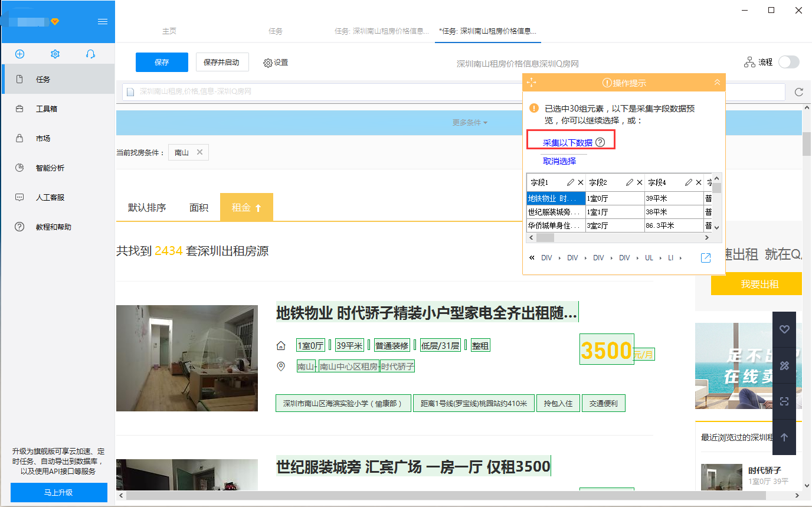
Task: Remove the 南山 filter tag
Action: point(199,152)
